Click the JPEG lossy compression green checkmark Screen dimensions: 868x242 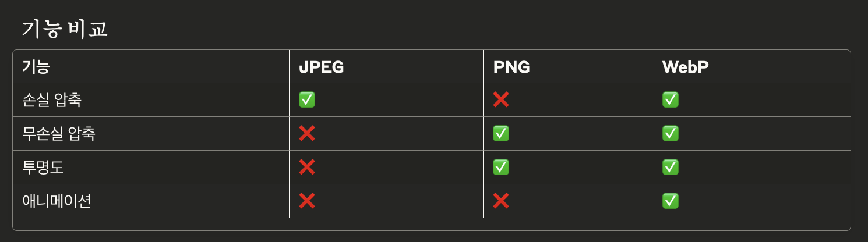(307, 100)
